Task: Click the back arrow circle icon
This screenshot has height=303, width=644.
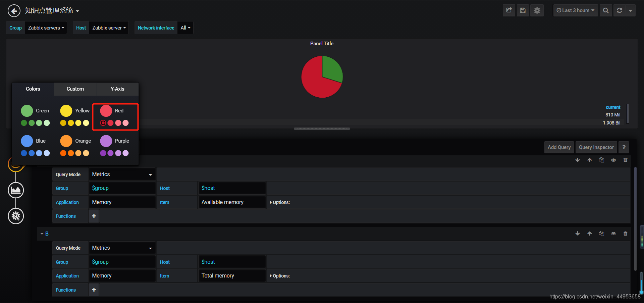Action: click(14, 11)
